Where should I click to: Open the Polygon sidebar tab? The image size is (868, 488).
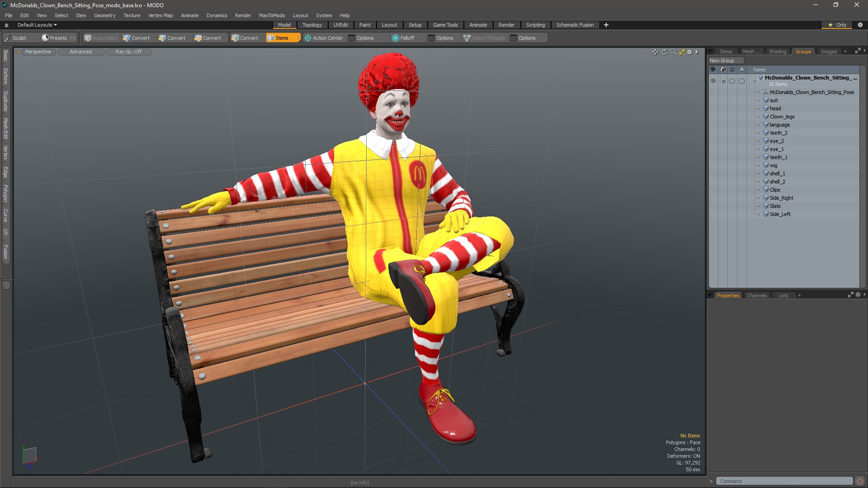pos(6,193)
